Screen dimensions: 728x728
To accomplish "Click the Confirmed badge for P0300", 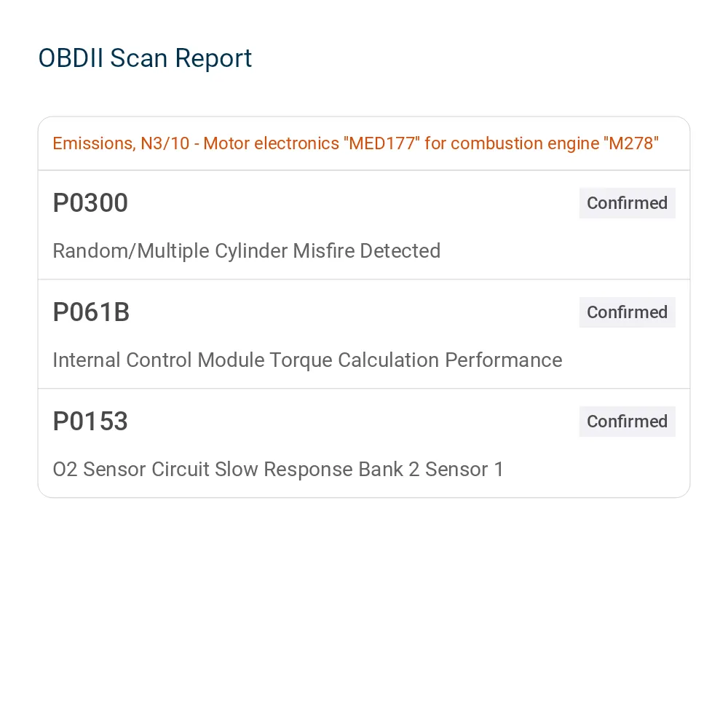I will tap(627, 203).
